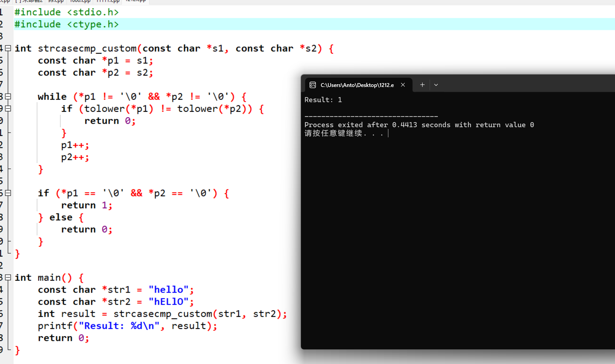Place cursor on the #include <ctype.h> line
This screenshot has height=364, width=615.
67,24
